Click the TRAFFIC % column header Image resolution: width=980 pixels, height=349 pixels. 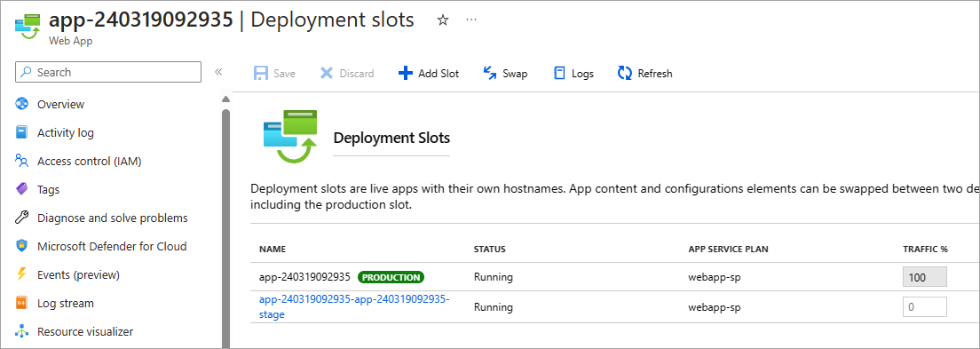(926, 249)
